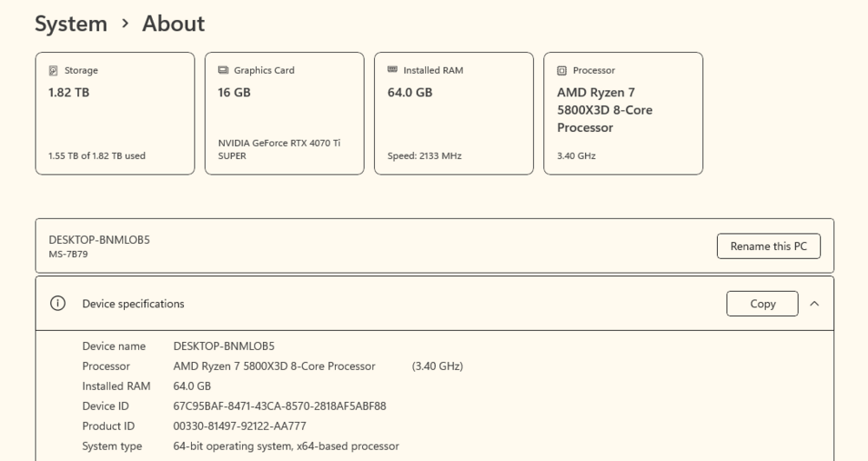Click the breadcrumb arrow between System and About
The width and height of the screenshot is (868, 461).
pos(125,23)
